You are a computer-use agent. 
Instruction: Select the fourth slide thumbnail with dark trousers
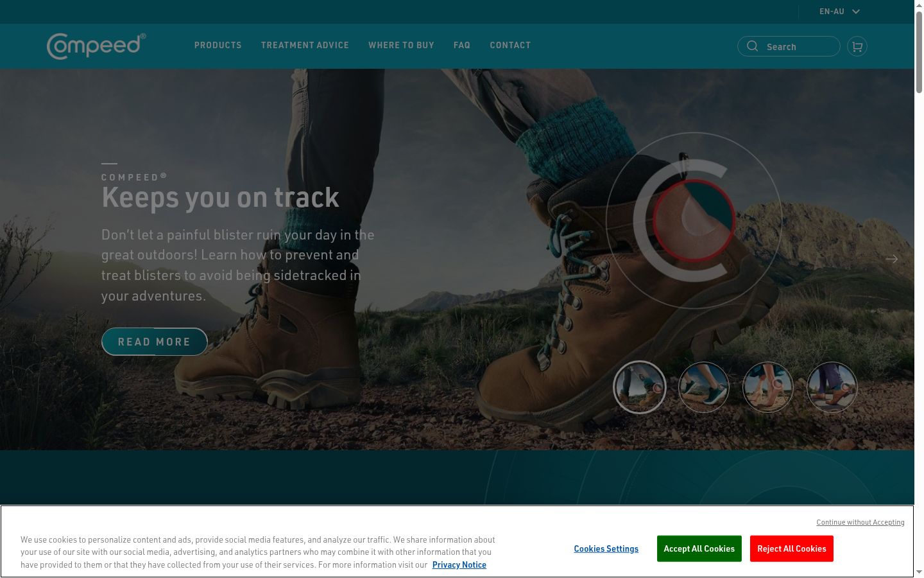832,387
